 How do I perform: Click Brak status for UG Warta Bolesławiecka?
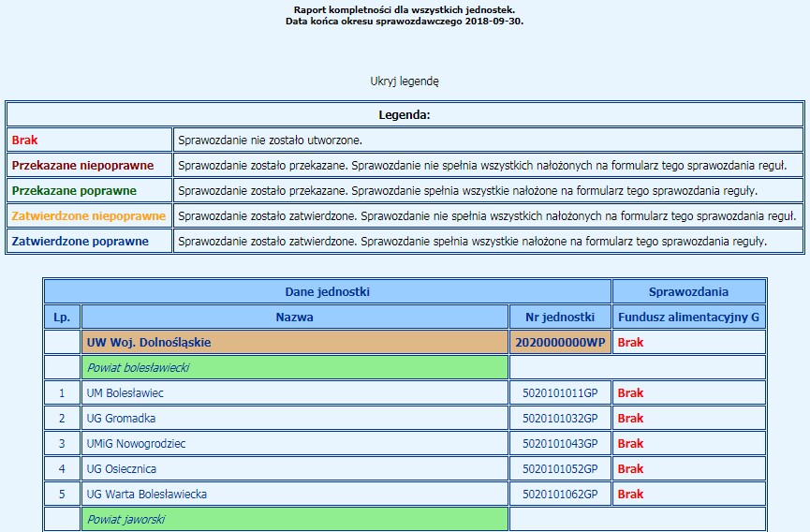pos(630,495)
